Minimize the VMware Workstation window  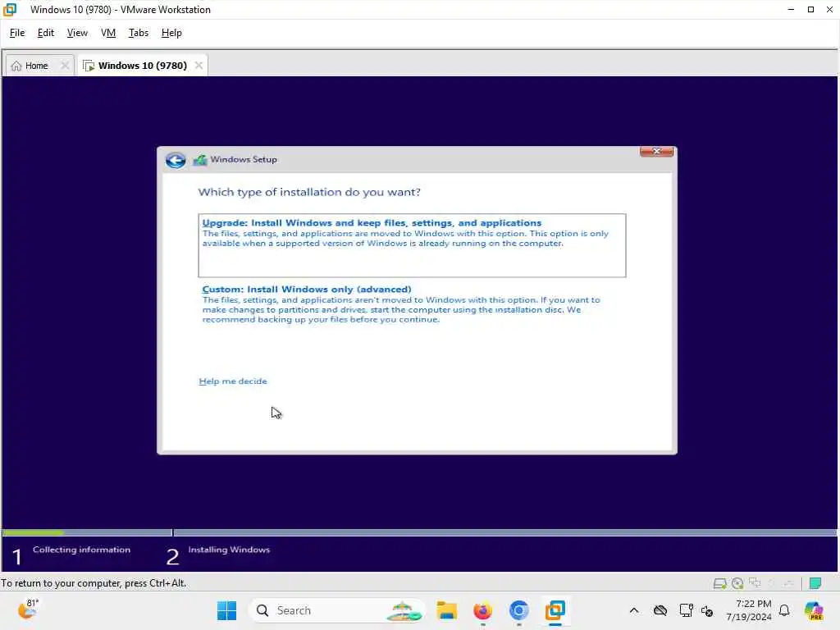click(791, 9)
